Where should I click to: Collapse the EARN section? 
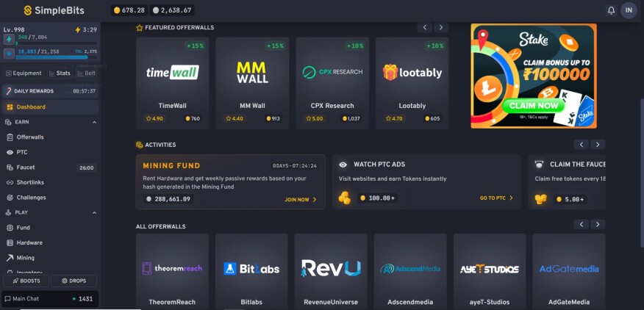pyautogui.click(x=94, y=122)
